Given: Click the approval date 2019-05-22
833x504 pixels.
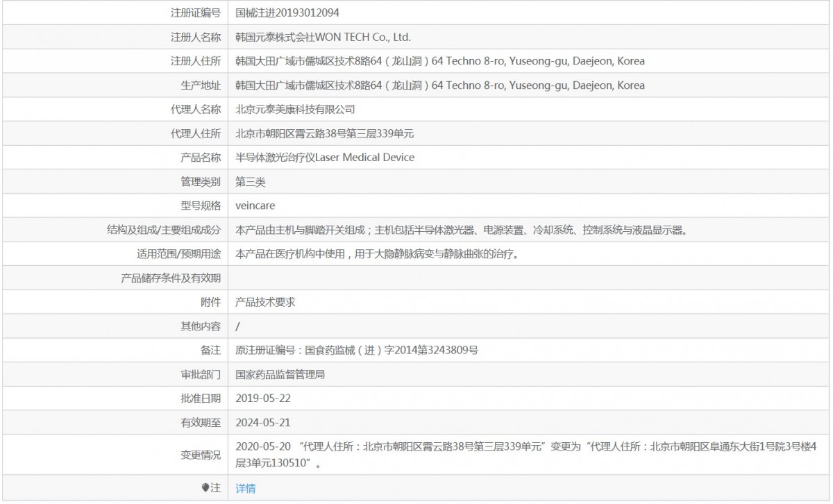Looking at the screenshot, I should tap(262, 398).
